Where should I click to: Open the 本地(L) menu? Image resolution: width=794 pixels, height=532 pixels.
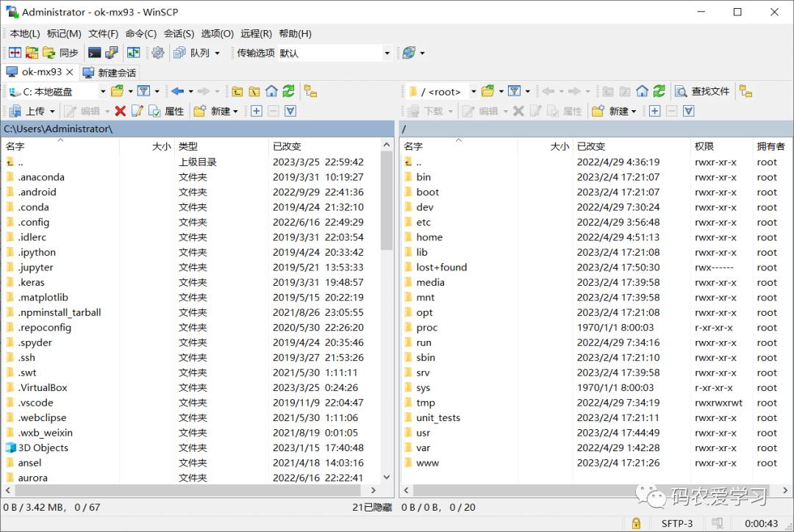(x=25, y=33)
